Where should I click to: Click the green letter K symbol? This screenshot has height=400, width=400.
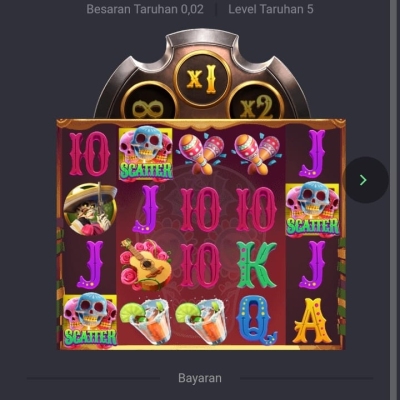tap(257, 265)
